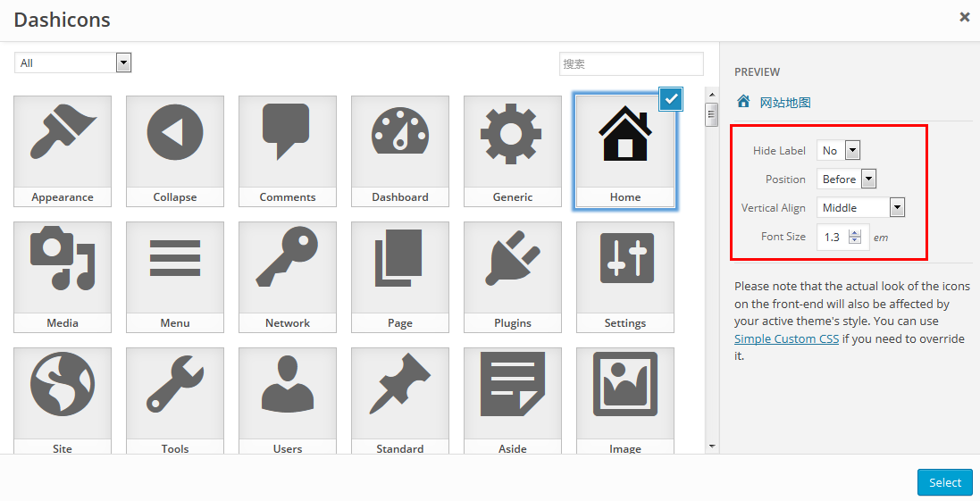980x501 pixels.
Task: Uncheck the selected Home icon checkmark
Action: coord(671,99)
